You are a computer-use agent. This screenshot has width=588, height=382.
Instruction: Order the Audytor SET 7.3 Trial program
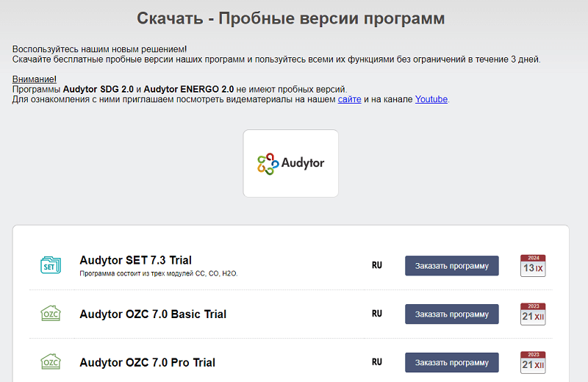coord(452,266)
